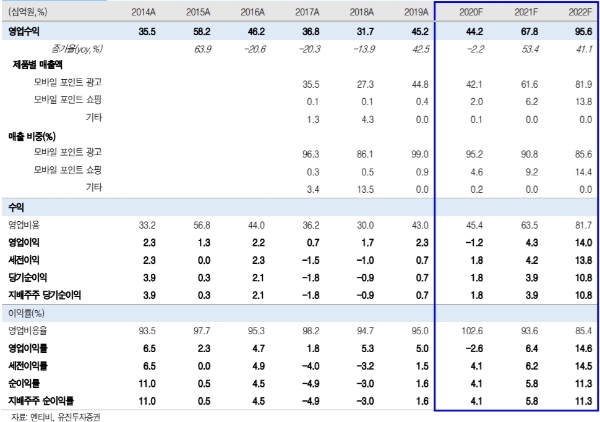Select 2022F 모바일 포인트 쇼핑 value 13.8
This screenshot has width=600, height=422.
584,102
